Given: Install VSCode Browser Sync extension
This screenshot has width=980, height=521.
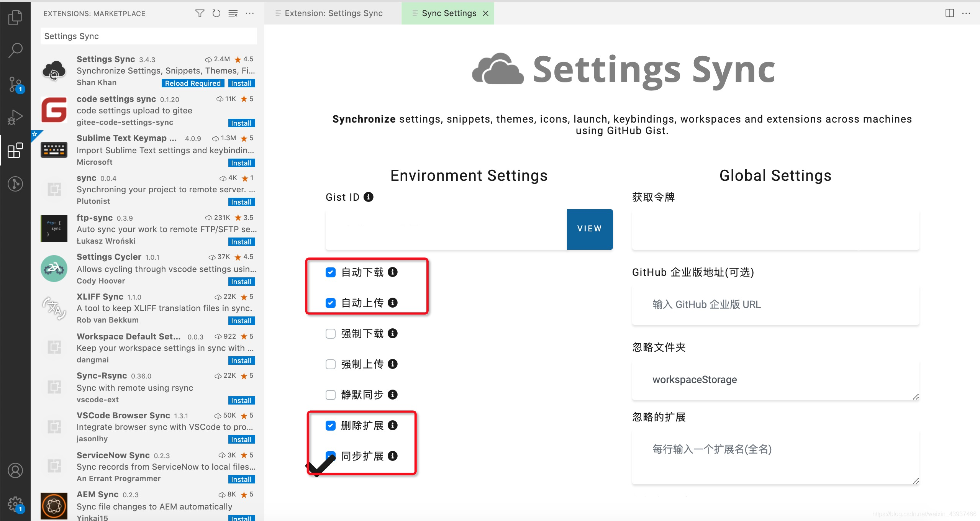Looking at the screenshot, I should click(x=241, y=439).
